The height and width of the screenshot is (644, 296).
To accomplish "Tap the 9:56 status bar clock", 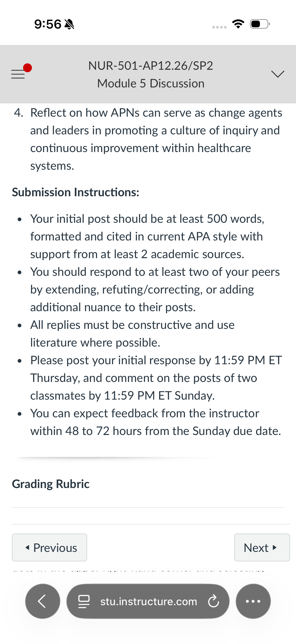I will tap(48, 24).
